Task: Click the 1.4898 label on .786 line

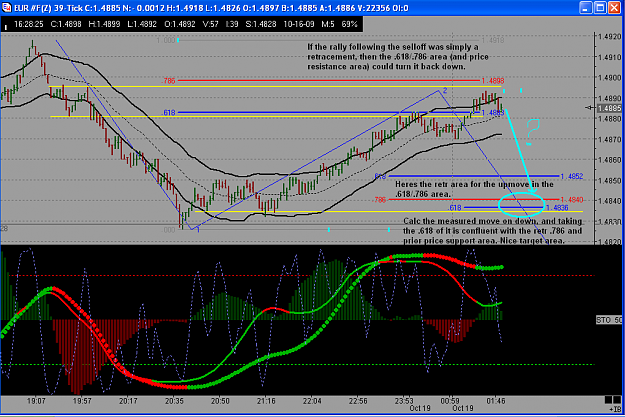Action: (493, 81)
